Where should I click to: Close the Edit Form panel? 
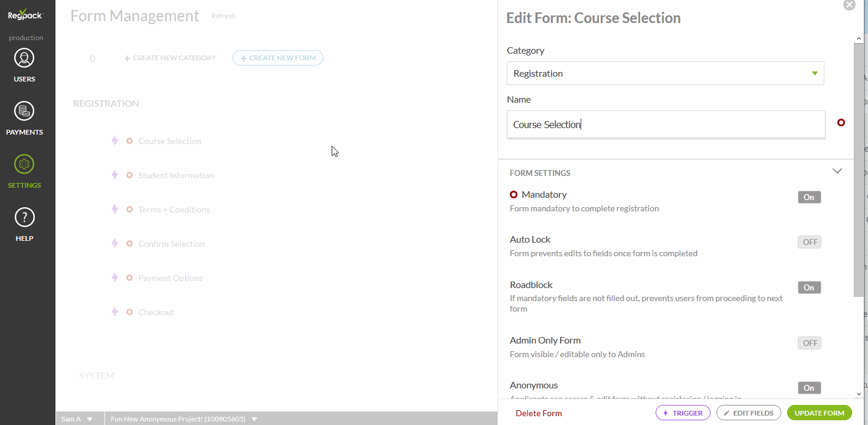(x=849, y=5)
